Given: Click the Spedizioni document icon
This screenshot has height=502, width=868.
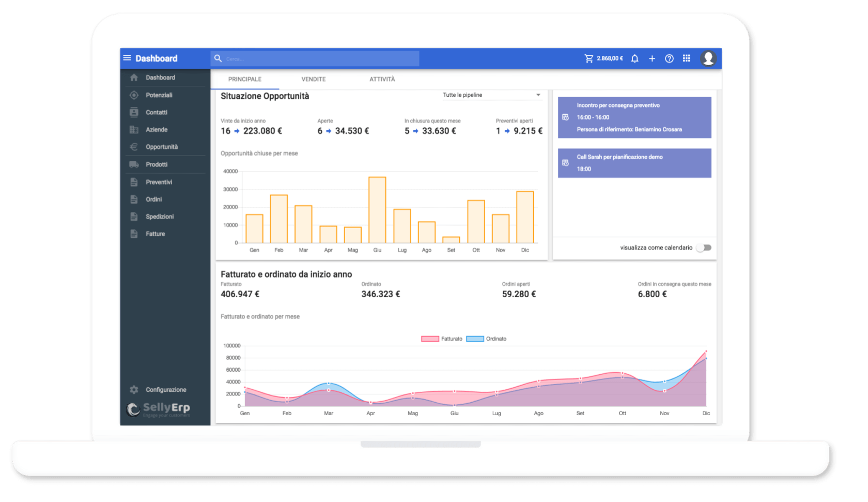Looking at the screenshot, I should (x=134, y=217).
